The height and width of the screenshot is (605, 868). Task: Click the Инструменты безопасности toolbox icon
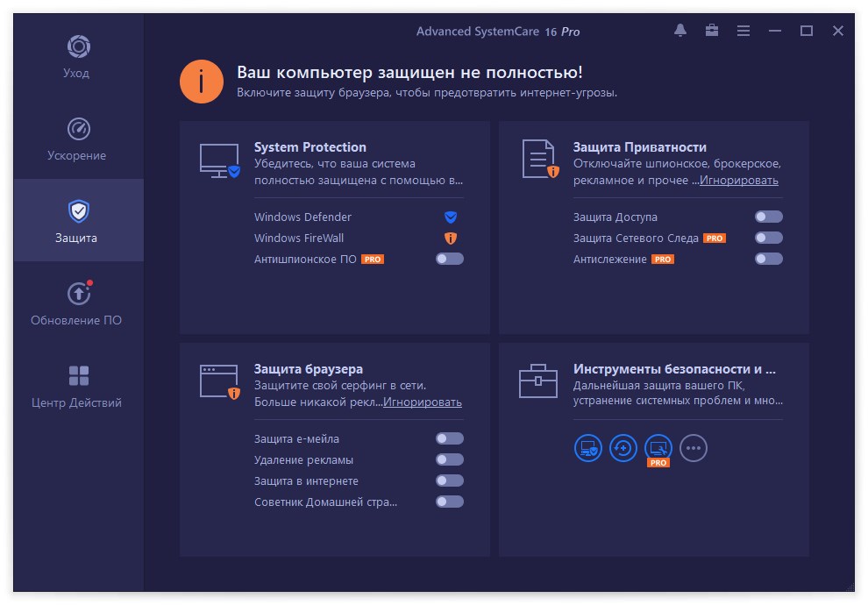pyautogui.click(x=538, y=381)
